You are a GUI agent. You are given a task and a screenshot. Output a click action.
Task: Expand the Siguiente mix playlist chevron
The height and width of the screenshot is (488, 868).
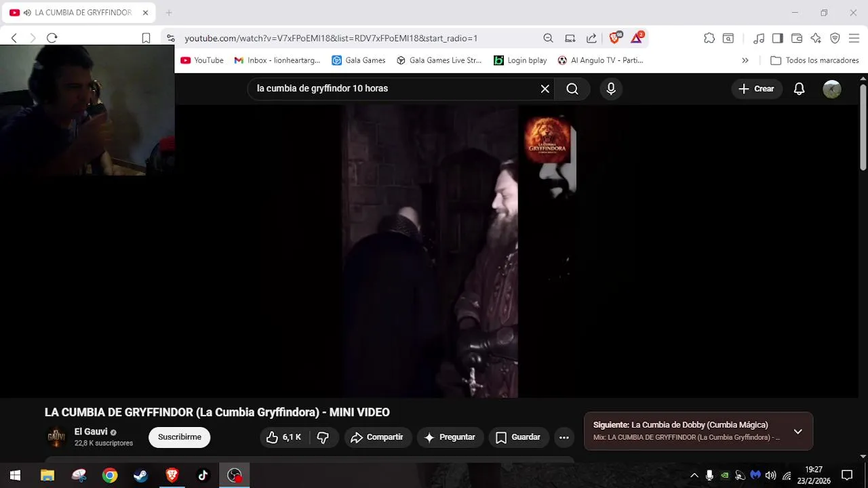(x=798, y=431)
